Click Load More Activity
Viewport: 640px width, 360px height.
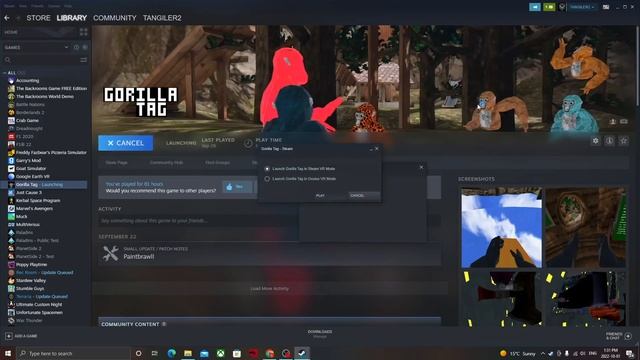[x=269, y=289]
